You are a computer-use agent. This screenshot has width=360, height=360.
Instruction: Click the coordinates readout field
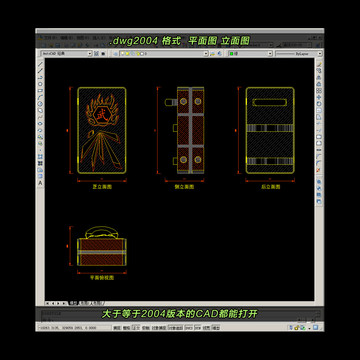73,328
